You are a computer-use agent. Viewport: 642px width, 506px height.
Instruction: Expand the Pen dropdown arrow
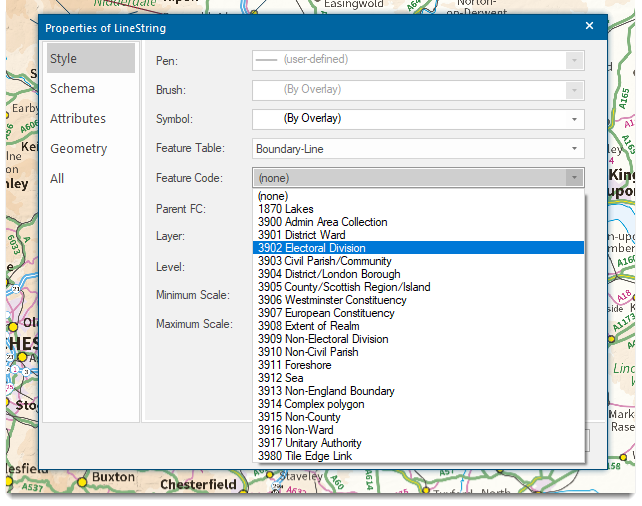tap(574, 60)
